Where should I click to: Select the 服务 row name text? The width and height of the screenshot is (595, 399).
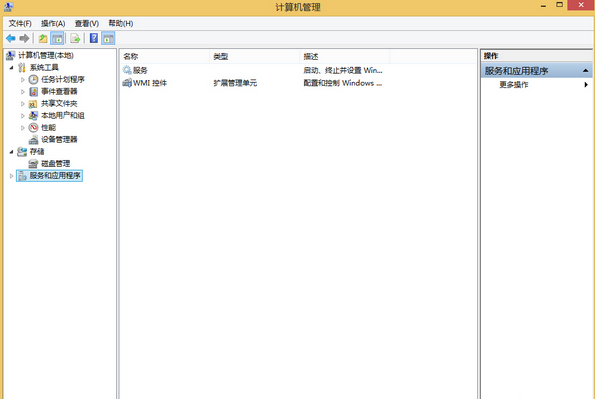pyautogui.click(x=140, y=70)
